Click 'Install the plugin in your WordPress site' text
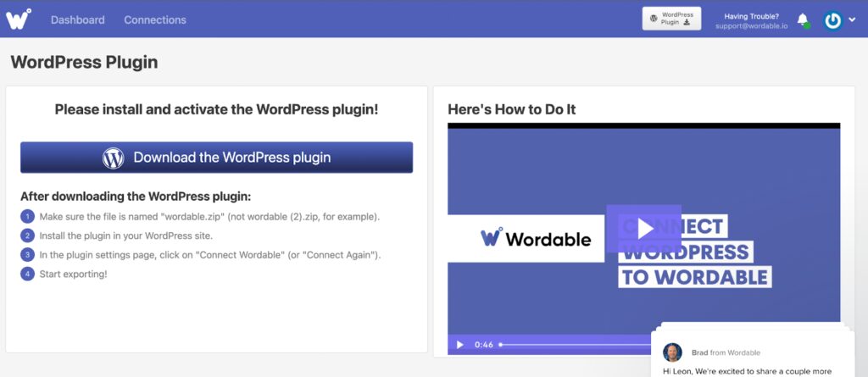Screen dimensions: 868x377 pyautogui.click(x=125, y=236)
